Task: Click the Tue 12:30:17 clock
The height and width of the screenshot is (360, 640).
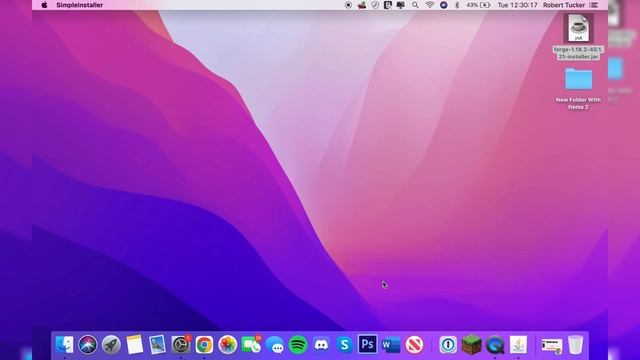Action: 517,5
